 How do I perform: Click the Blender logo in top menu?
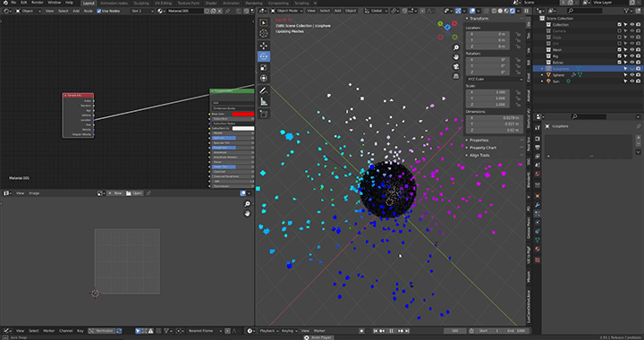point(5,3)
